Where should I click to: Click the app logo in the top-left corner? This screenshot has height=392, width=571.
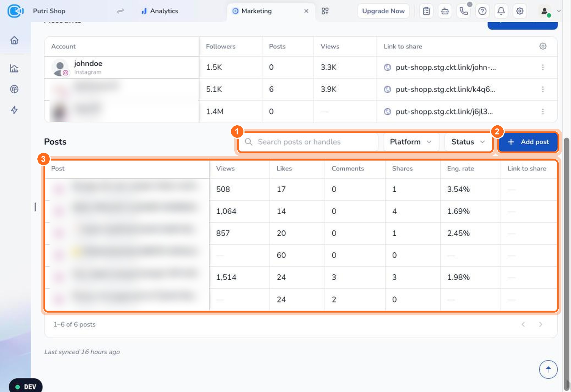15,11
